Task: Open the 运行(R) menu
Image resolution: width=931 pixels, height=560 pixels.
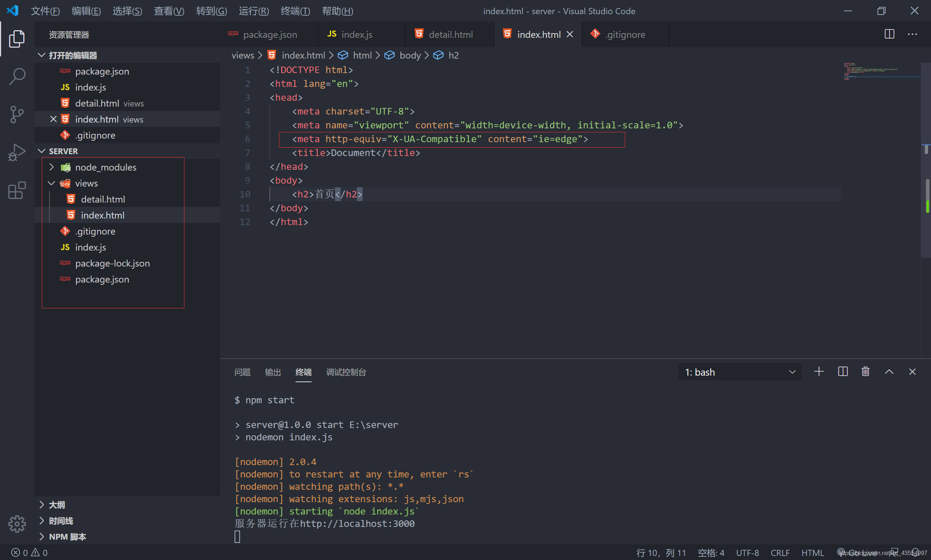Action: [x=253, y=11]
